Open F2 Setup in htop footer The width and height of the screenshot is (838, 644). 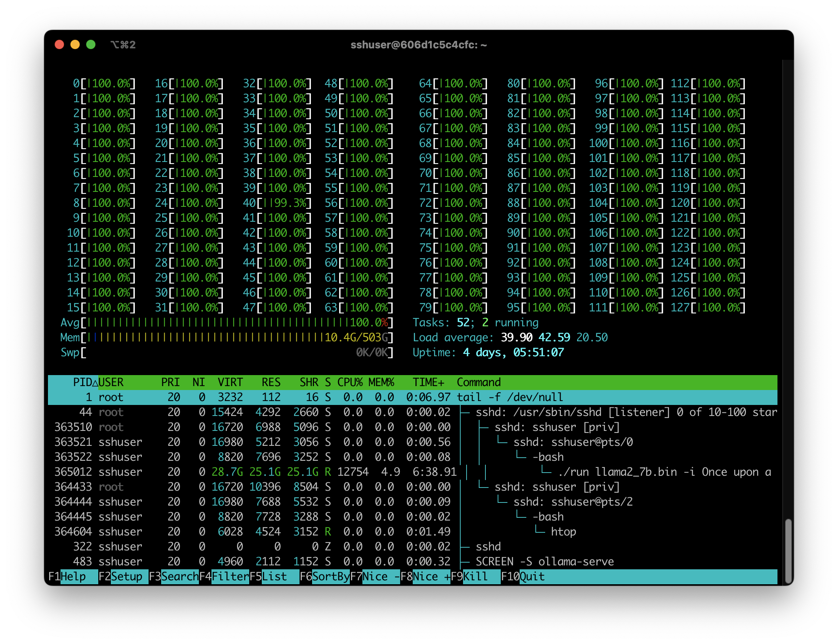pos(123,576)
